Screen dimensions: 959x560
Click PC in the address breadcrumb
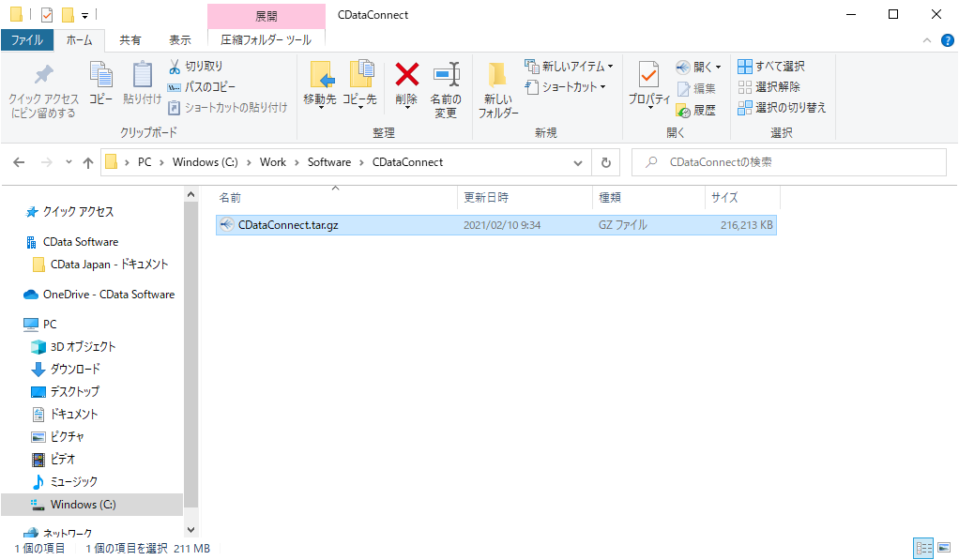[145, 162]
